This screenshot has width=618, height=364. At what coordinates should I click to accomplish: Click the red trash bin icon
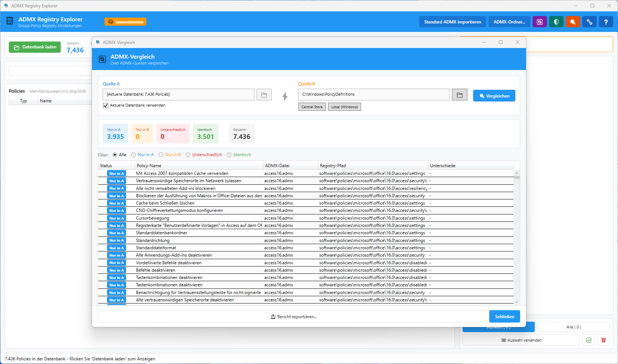pos(603,340)
